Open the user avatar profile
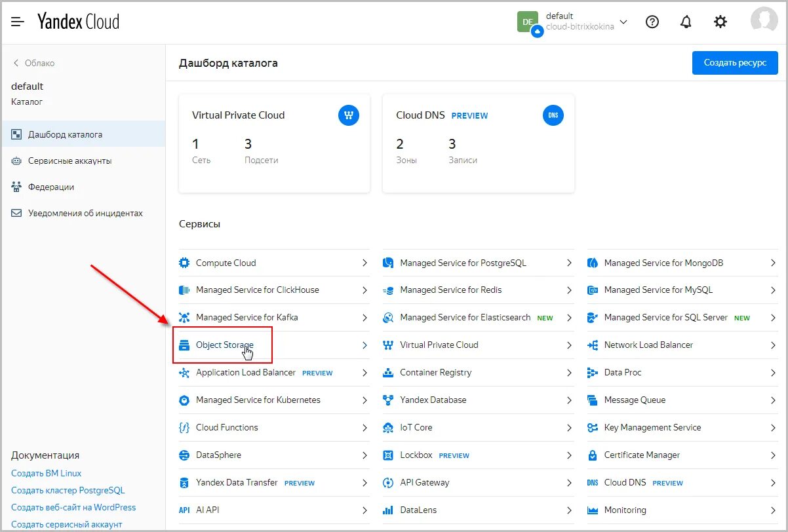This screenshot has width=788, height=532. [763, 21]
